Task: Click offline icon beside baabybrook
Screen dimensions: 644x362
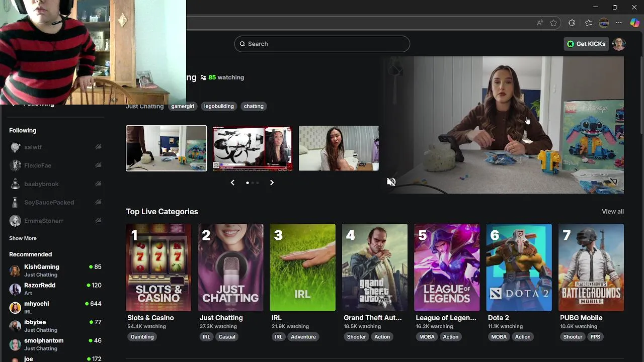Action: 98,184
